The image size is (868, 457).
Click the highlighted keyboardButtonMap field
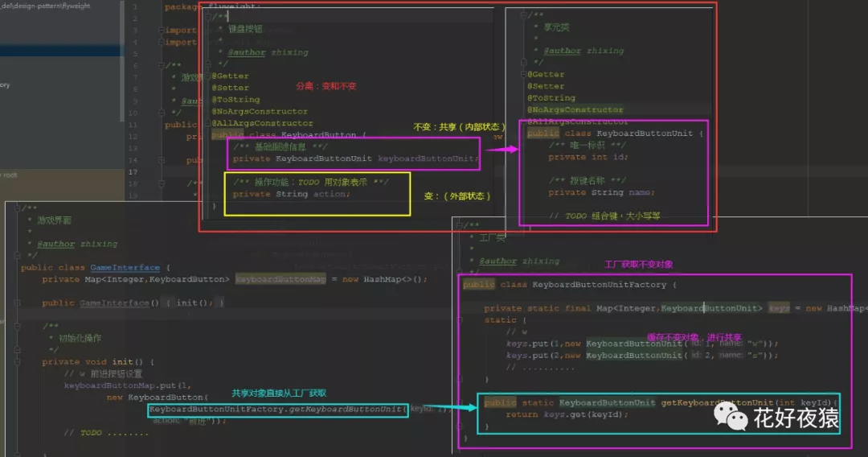280,279
